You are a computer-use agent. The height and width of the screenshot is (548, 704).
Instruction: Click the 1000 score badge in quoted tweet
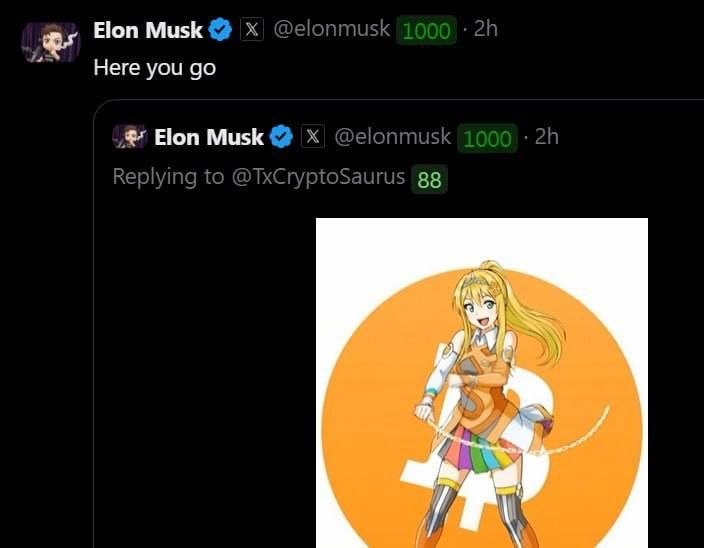point(487,138)
